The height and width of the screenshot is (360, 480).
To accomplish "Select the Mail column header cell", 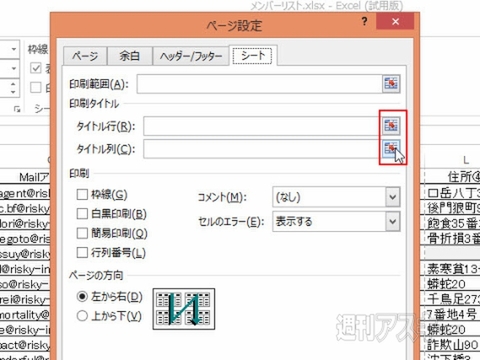I will (x=25, y=177).
